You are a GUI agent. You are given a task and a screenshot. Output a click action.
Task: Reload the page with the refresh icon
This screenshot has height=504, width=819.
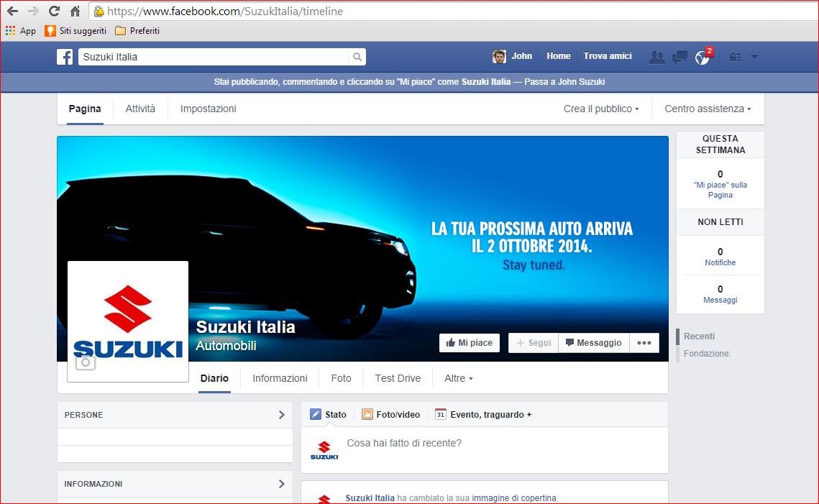(54, 11)
